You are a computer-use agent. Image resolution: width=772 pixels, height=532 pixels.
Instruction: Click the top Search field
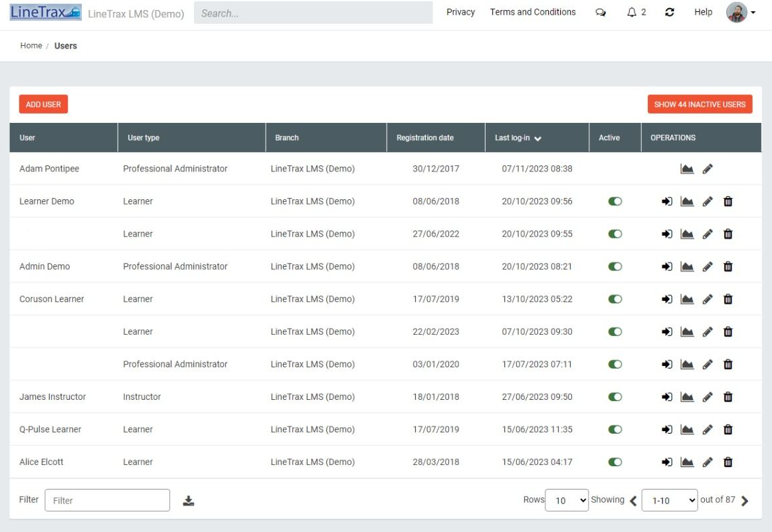(313, 13)
